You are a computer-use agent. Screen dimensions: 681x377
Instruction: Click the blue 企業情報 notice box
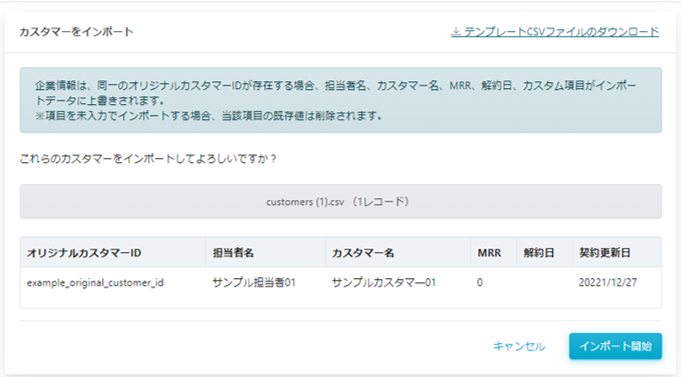[x=340, y=100]
